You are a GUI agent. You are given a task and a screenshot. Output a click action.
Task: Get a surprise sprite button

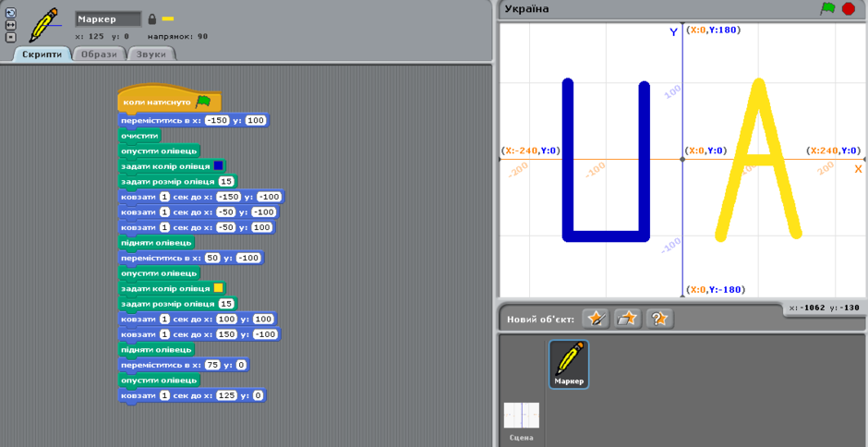coord(660,319)
